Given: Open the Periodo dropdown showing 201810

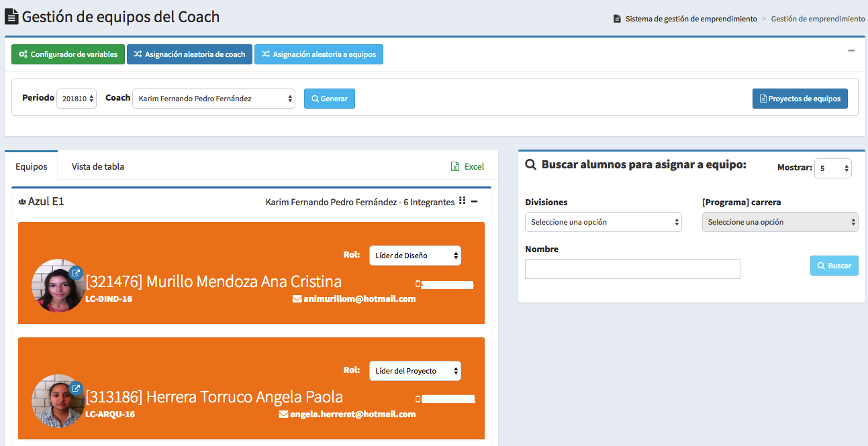Looking at the screenshot, I should (77, 99).
